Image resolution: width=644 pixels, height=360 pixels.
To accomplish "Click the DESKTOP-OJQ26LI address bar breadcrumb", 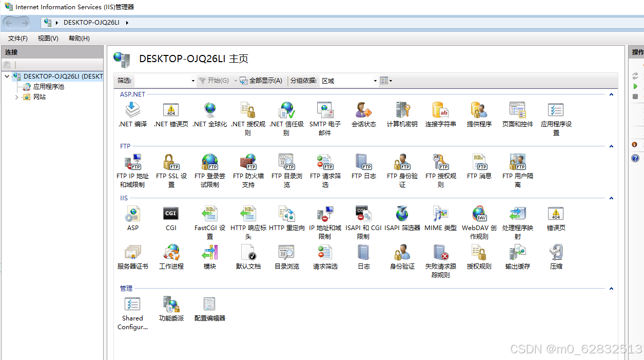I will (x=91, y=23).
